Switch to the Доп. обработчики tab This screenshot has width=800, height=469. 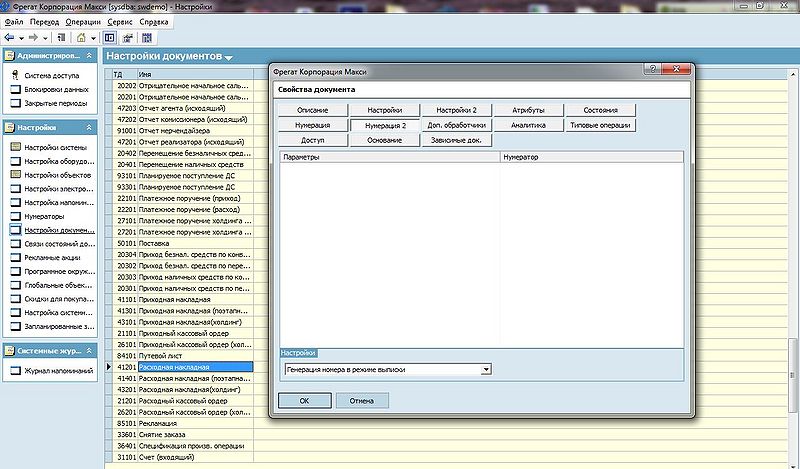pyautogui.click(x=457, y=125)
